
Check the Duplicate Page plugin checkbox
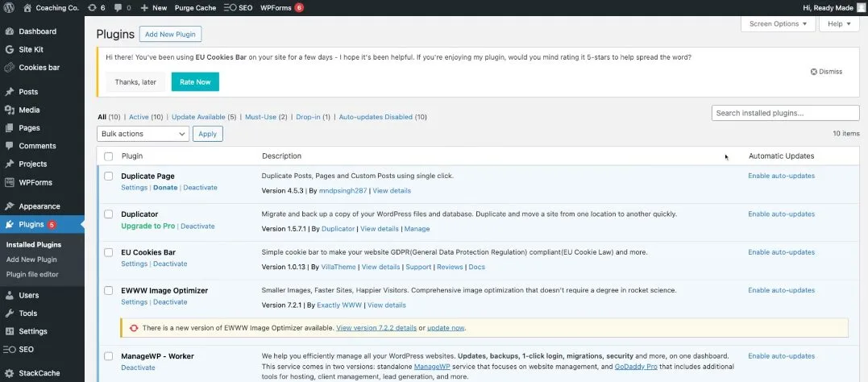(109, 176)
